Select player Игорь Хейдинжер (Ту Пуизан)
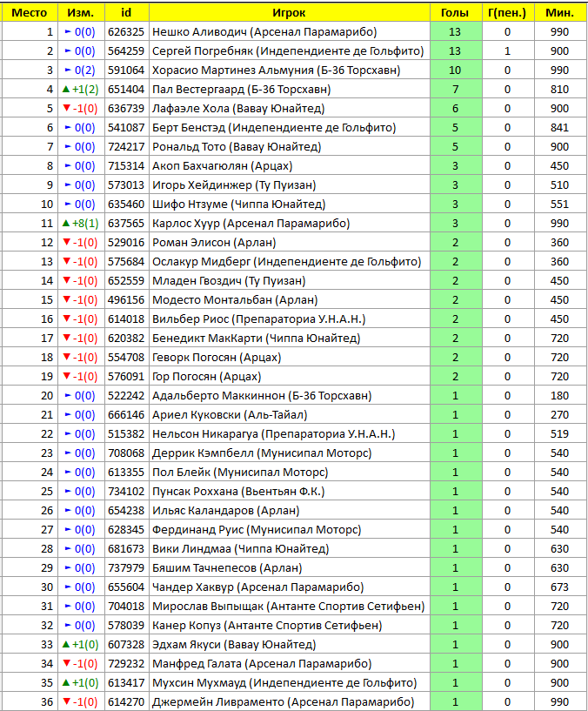The image size is (588, 711). coord(234,185)
